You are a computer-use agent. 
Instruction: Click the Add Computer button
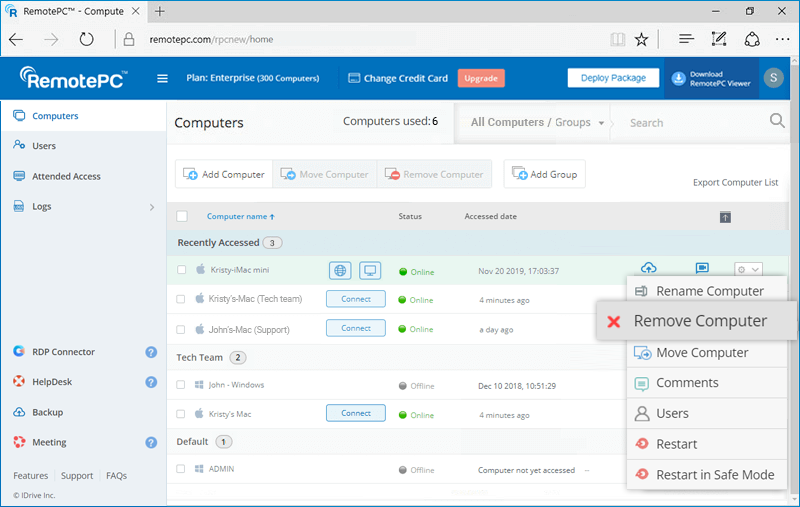224,174
